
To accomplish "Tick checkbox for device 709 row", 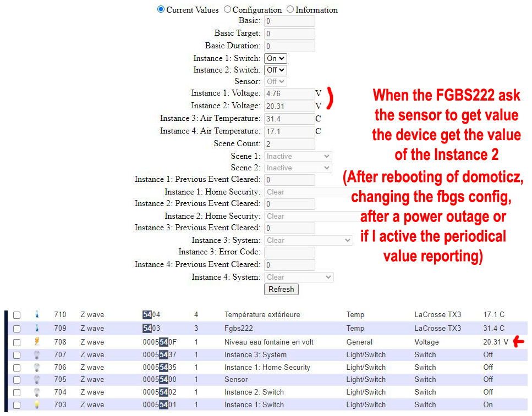I will 17,329.
